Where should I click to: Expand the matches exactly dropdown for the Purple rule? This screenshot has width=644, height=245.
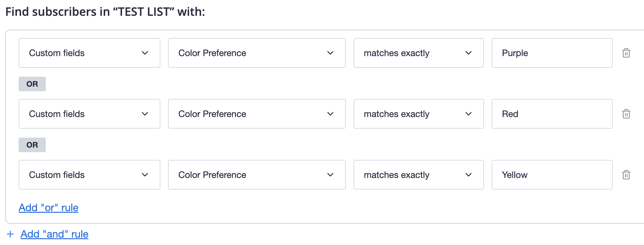pyautogui.click(x=418, y=53)
